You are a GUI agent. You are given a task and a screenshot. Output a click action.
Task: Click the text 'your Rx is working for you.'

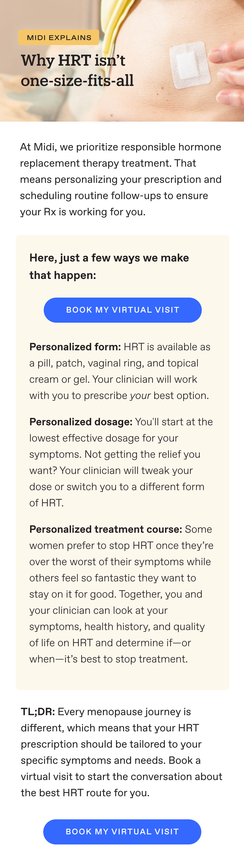click(83, 212)
